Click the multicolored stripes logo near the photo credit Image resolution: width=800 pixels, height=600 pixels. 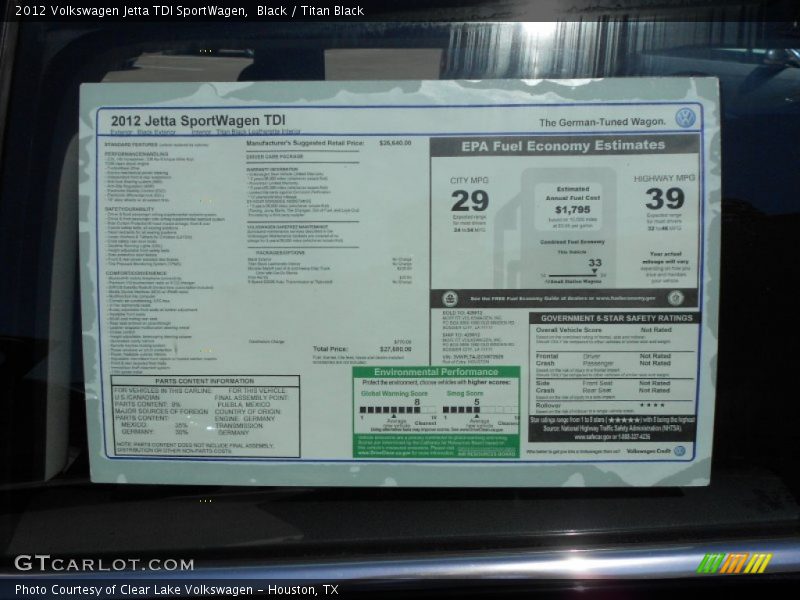coord(734,563)
